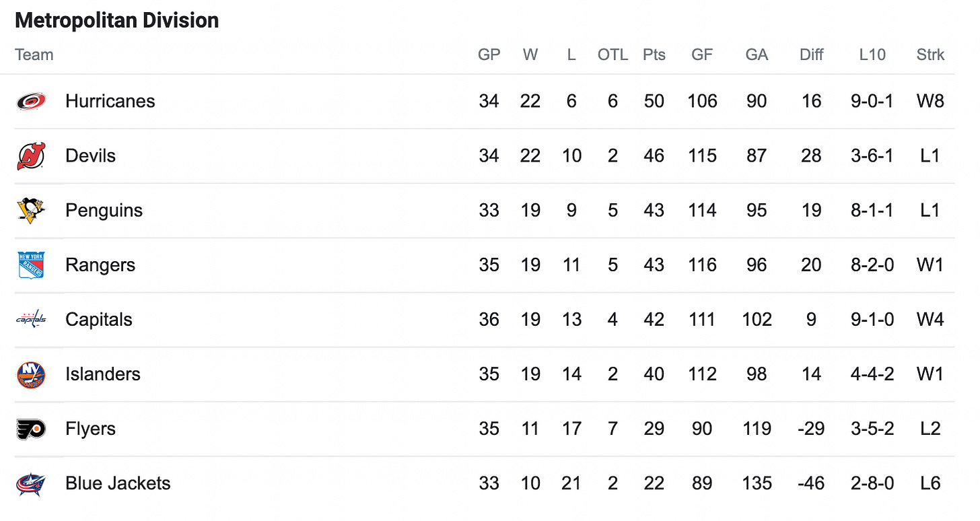This screenshot has height=521, width=980.
Task: Click the Diff column header
Action: [811, 55]
